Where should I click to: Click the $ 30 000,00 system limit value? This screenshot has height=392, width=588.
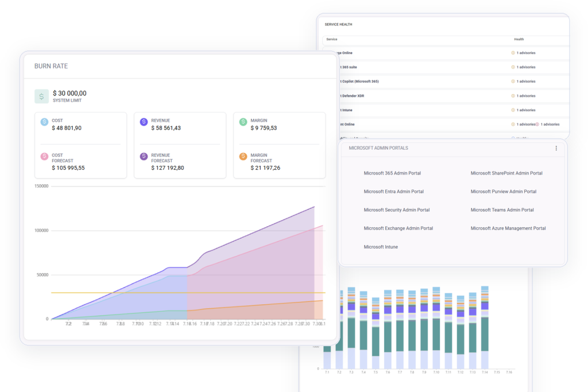click(69, 94)
